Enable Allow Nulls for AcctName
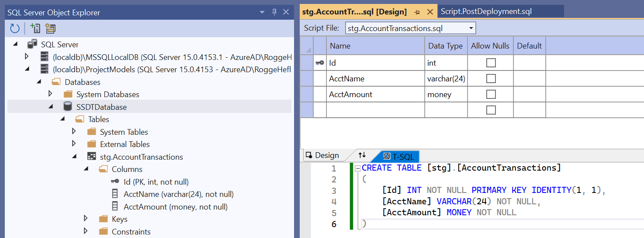The width and height of the screenshot is (644, 238). pyautogui.click(x=491, y=79)
